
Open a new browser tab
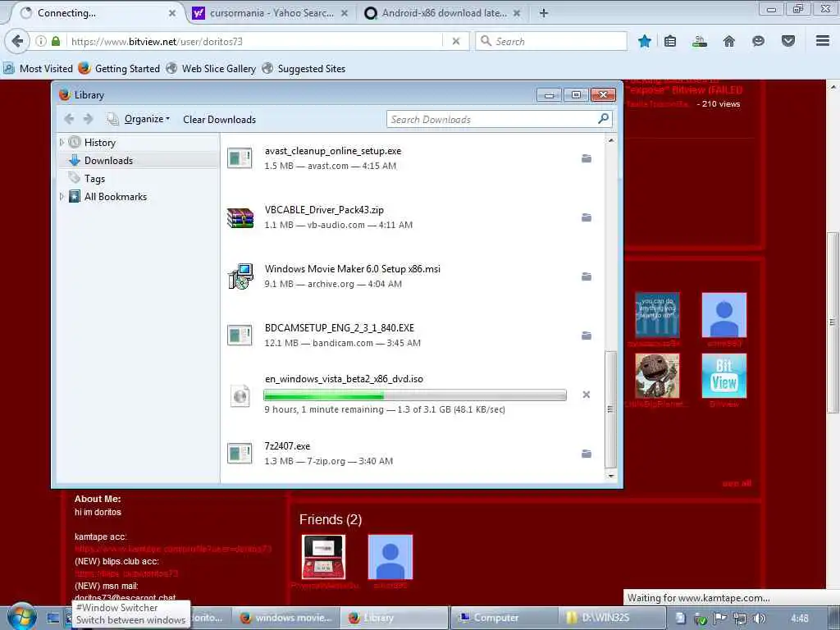tap(544, 13)
